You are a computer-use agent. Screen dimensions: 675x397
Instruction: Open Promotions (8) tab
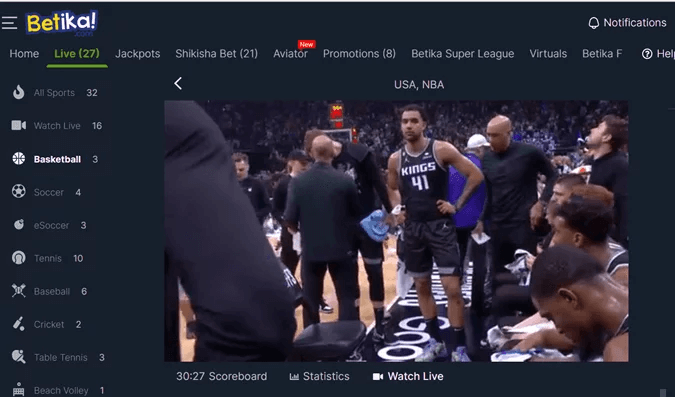point(359,54)
